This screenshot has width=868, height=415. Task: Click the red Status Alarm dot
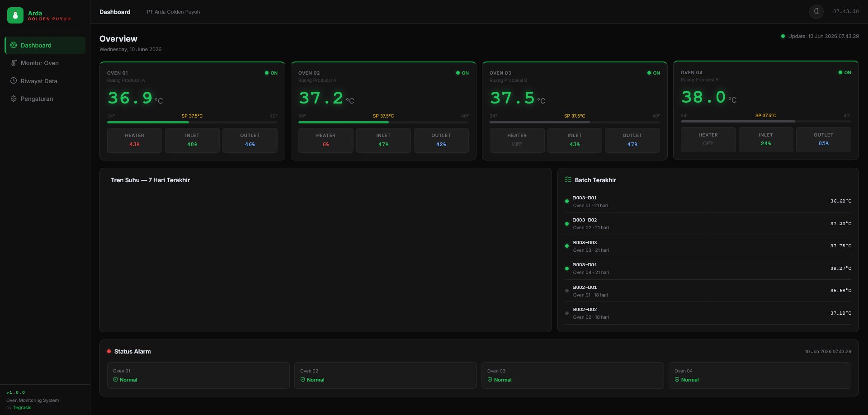click(x=109, y=351)
